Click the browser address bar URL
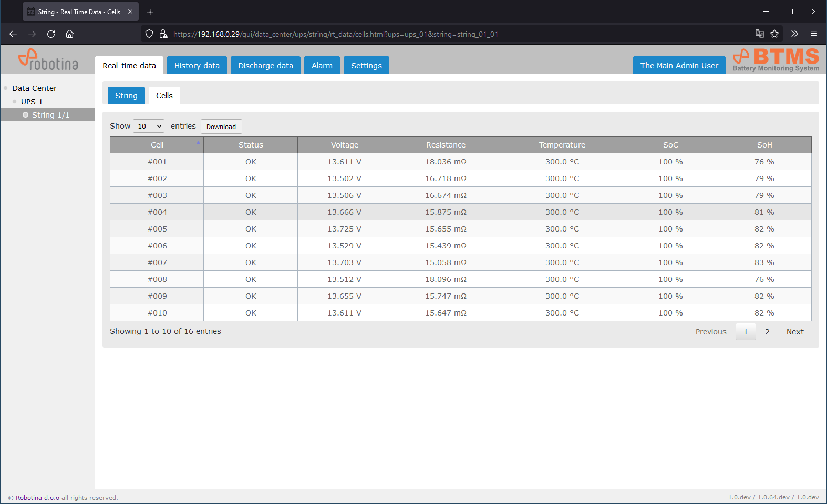This screenshot has height=504, width=827. click(336, 34)
